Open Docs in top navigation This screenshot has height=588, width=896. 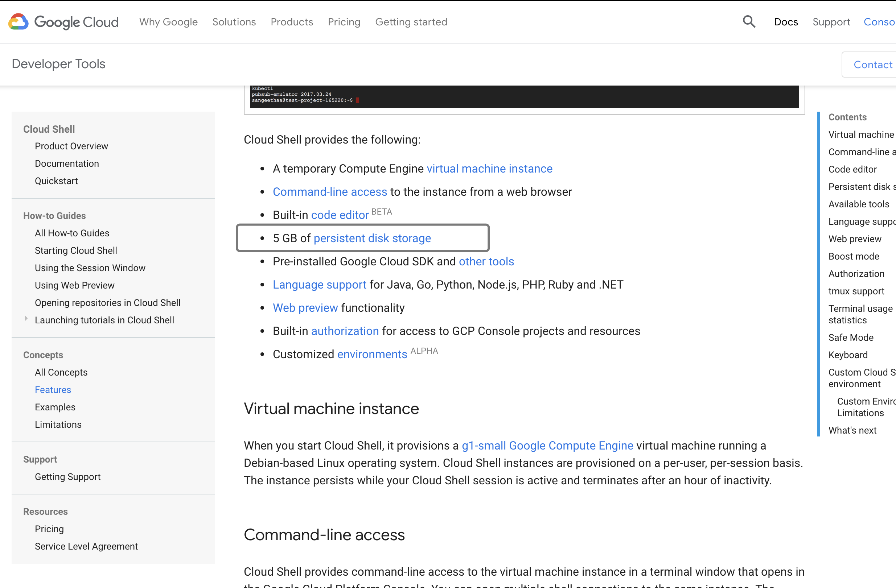pyautogui.click(x=785, y=22)
